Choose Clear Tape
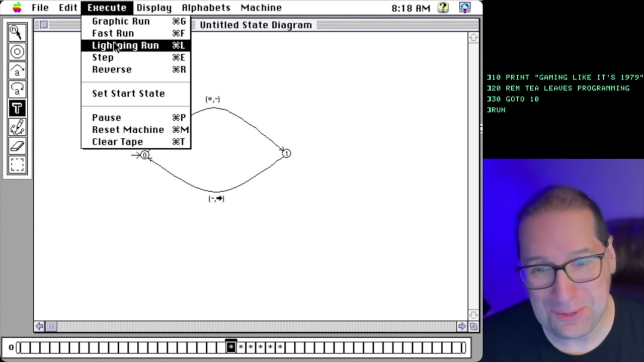Viewport: 644px width, 362px height. [x=136, y=142]
